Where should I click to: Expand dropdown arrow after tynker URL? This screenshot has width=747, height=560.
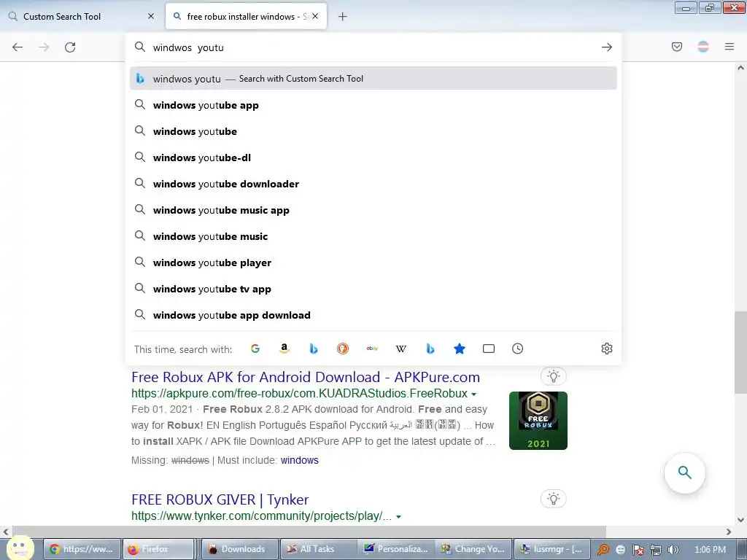398,517
